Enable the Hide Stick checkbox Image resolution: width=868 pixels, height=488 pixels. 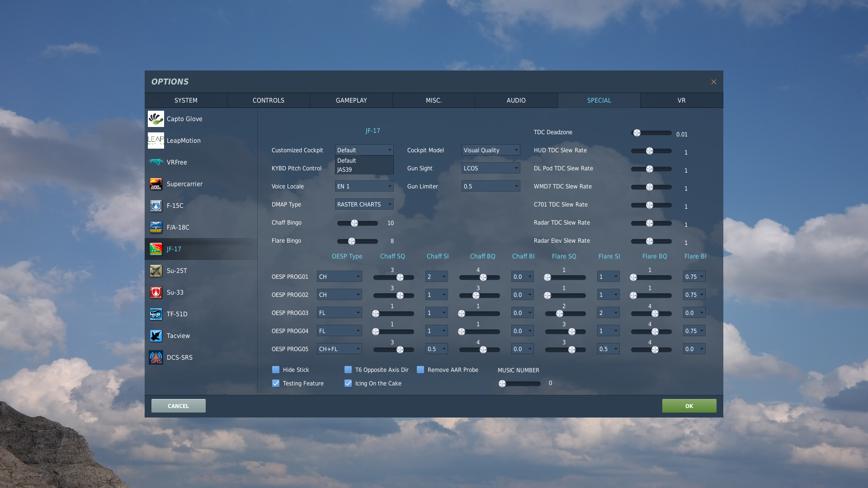tap(276, 370)
